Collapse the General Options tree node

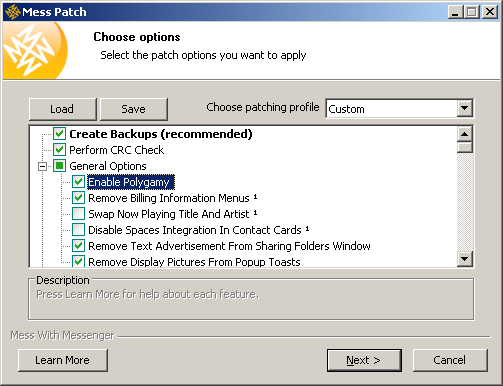pyautogui.click(x=42, y=166)
